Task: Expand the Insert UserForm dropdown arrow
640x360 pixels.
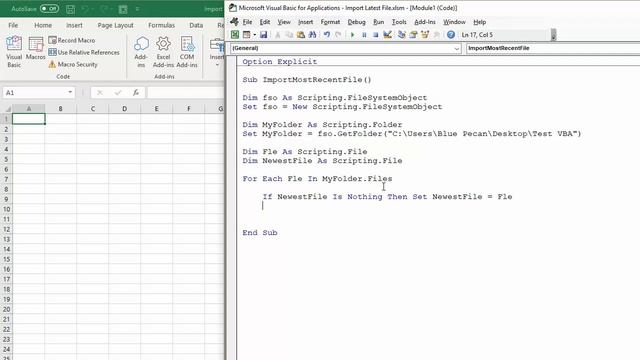Action: (x=254, y=35)
